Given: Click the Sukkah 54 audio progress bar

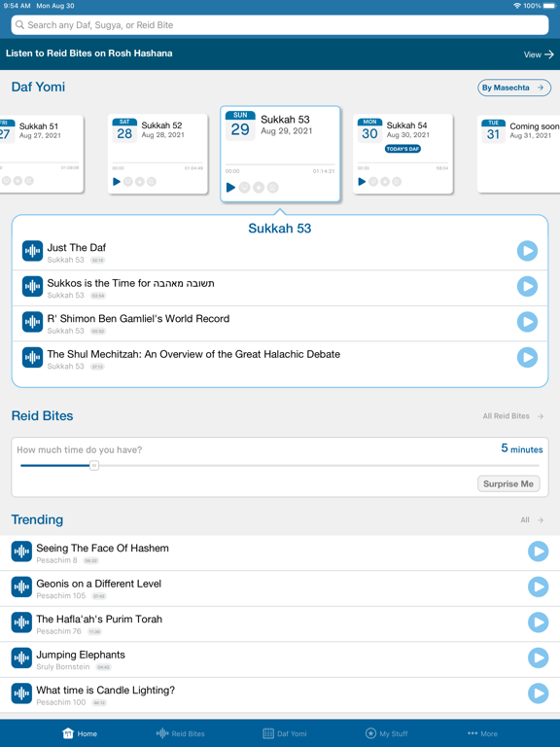Looking at the screenshot, I should click(402, 162).
